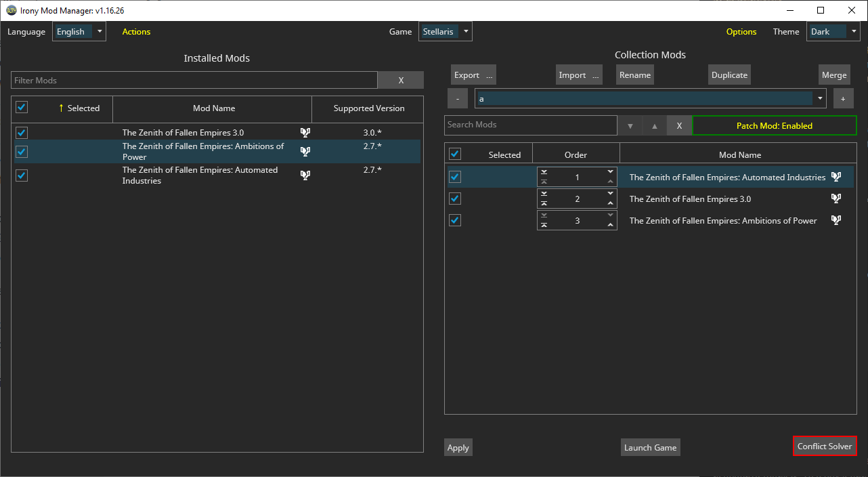Image resolution: width=868 pixels, height=477 pixels.
Task: Click trophy icon for Ambitions of Power in Collection Mods
Action: click(x=836, y=220)
